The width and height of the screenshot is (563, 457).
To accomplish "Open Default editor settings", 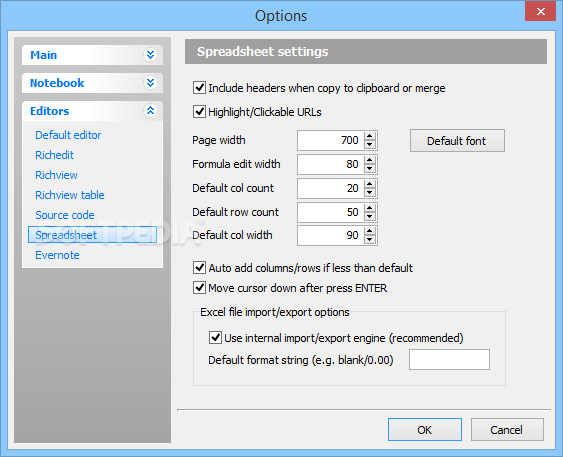I will (68, 135).
